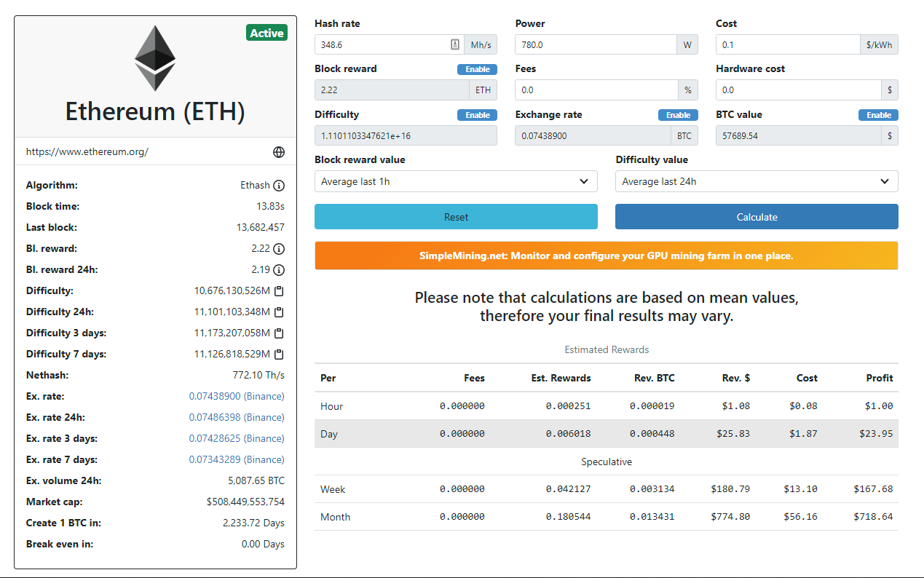
Task: Copy the current Difficulty value via clipboard icon
Action: click(279, 291)
